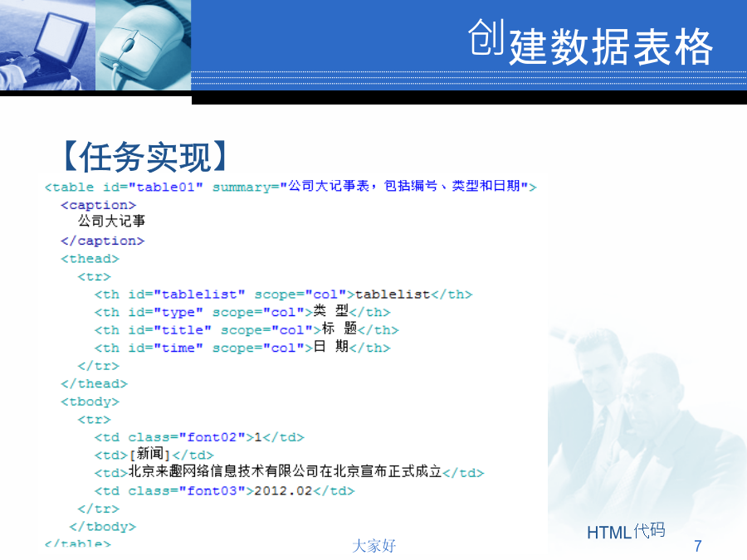
Task: Click the slide title 创建数据表格
Action: coord(590,43)
